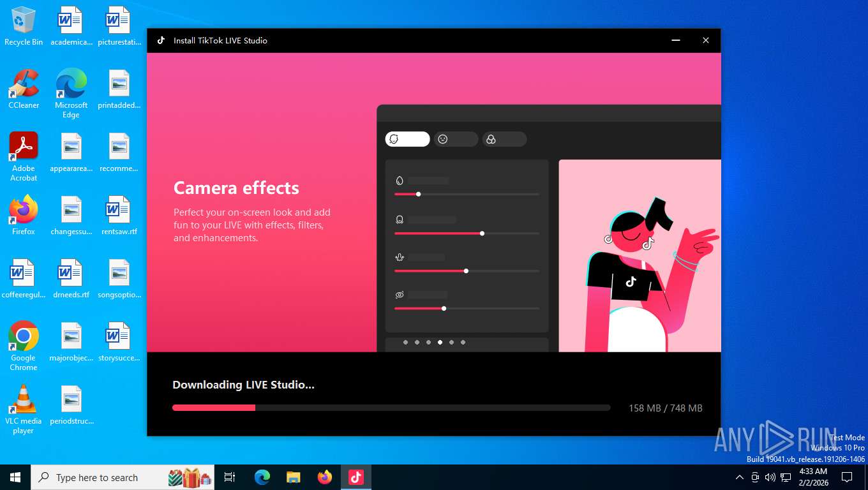868x490 pixels.
Task: Close the Install TikTok LIVE Studio window
Action: 706,40
